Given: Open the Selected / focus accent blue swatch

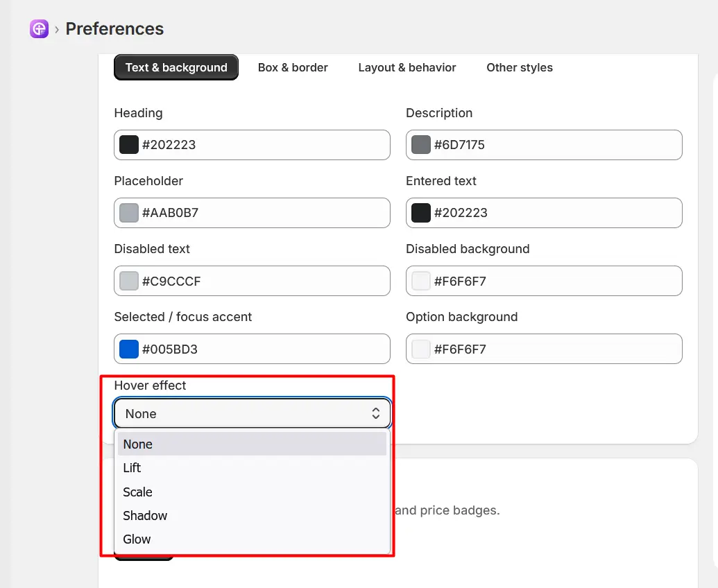Looking at the screenshot, I should (x=128, y=349).
